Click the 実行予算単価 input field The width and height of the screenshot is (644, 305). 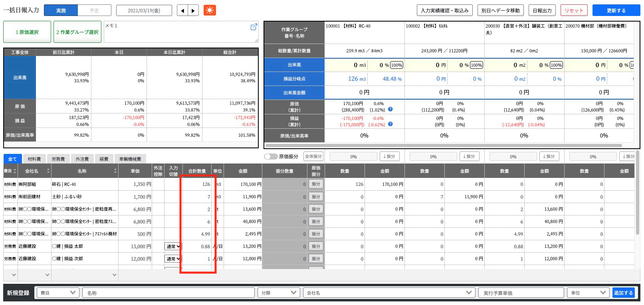point(521,293)
